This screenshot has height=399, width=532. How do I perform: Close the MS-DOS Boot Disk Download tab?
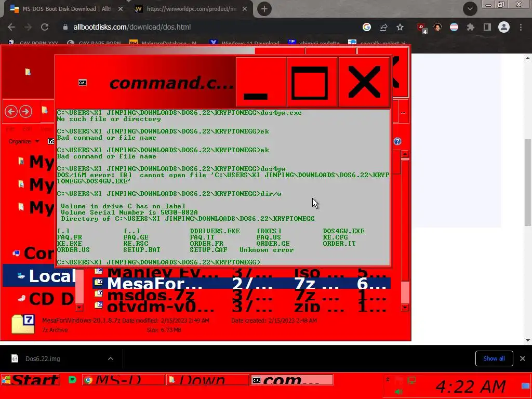[121, 9]
